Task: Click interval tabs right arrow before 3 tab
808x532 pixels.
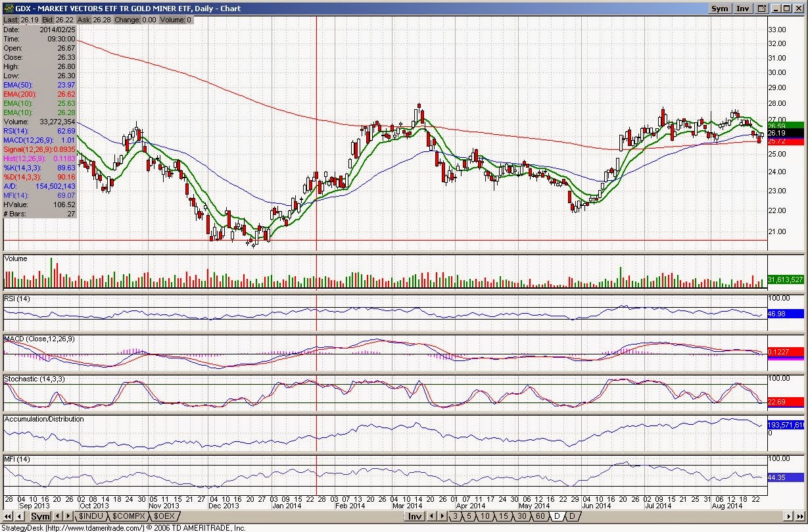Action: pyautogui.click(x=442, y=516)
